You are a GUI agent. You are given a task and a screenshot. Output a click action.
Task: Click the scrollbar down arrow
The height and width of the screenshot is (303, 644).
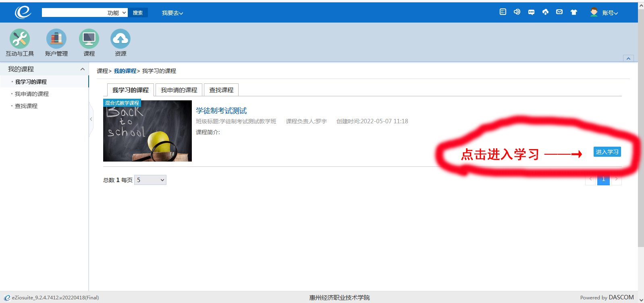click(641, 299)
